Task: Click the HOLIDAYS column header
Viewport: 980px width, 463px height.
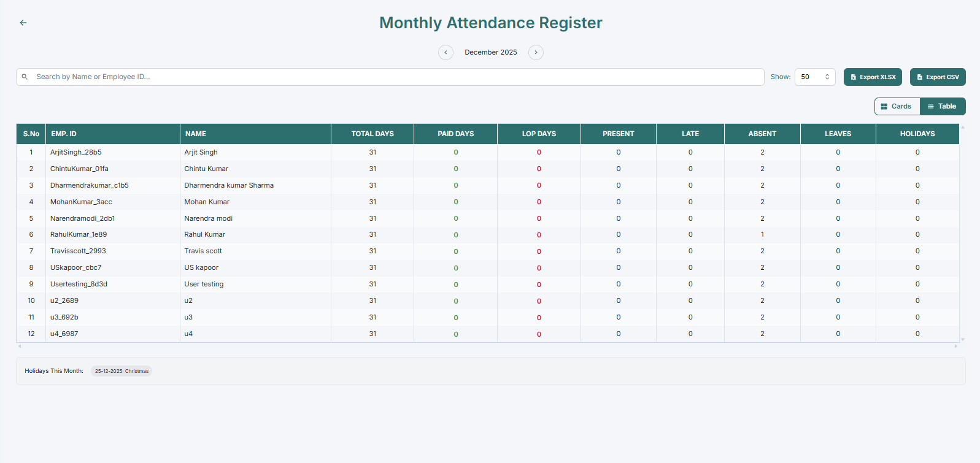Action: pos(917,134)
